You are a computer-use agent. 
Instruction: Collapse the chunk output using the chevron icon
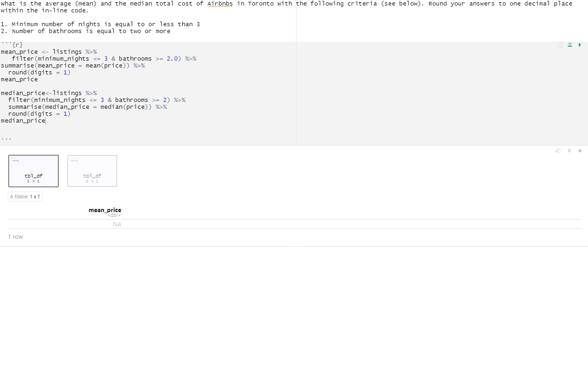(569, 151)
